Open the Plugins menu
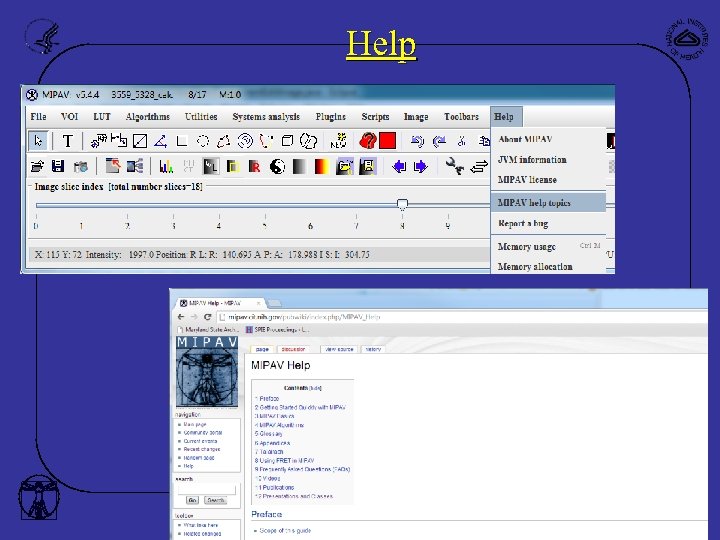Image resolution: width=720 pixels, height=540 pixels. tap(331, 117)
